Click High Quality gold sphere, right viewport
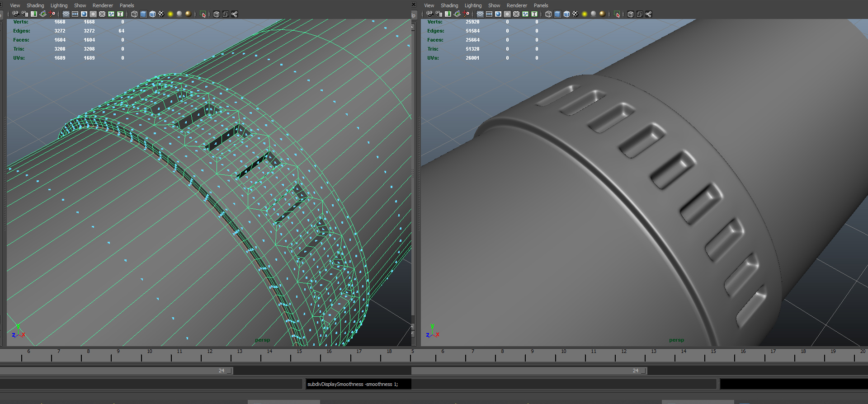The width and height of the screenshot is (868, 404). tap(602, 14)
